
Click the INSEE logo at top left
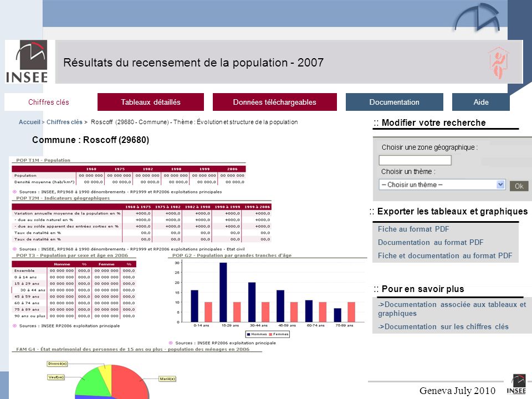click(27, 62)
